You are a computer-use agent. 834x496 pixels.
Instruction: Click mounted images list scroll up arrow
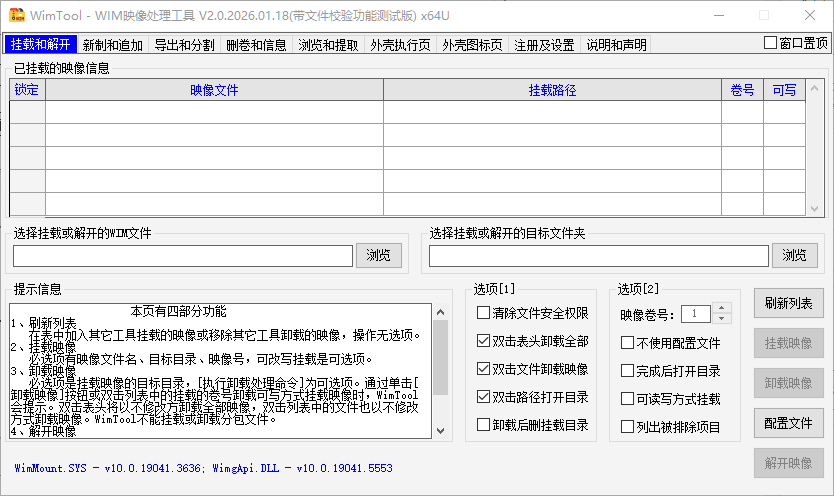coord(814,88)
